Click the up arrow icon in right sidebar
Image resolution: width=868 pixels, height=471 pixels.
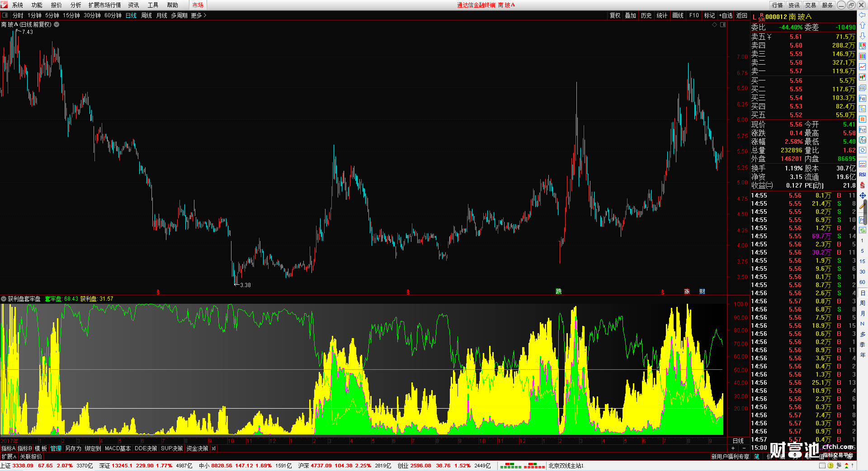[863, 25]
